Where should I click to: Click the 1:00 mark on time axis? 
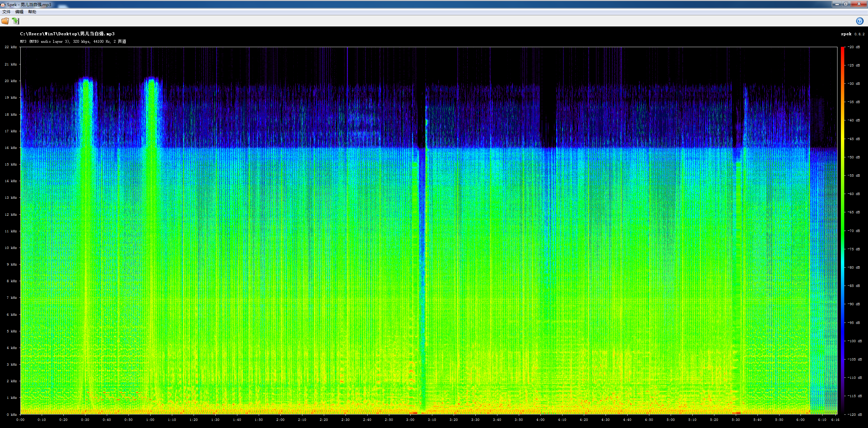(150, 420)
